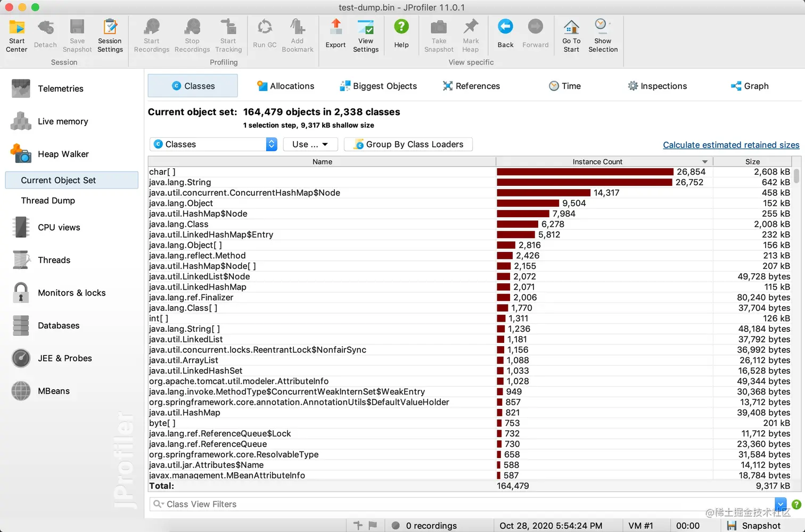
Task: Click the Stop Recordings icon
Action: pyautogui.click(x=192, y=35)
